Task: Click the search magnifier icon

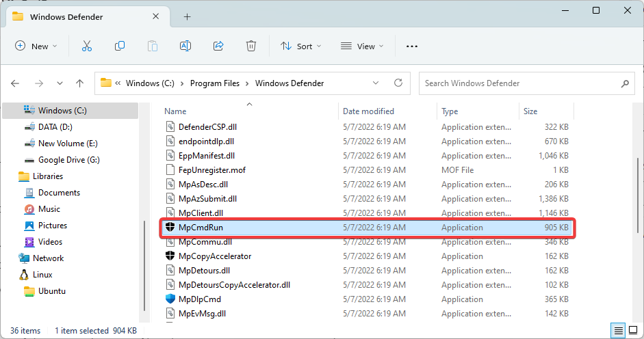Action: coord(625,83)
